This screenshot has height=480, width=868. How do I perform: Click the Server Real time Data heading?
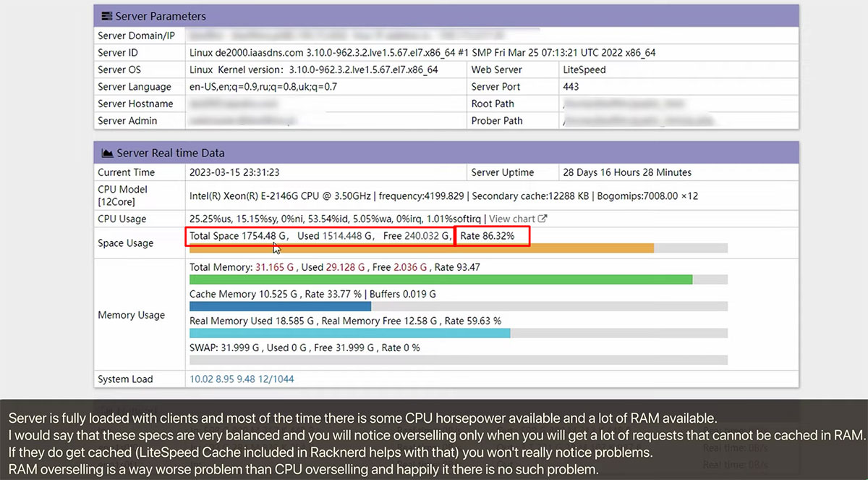click(x=171, y=153)
